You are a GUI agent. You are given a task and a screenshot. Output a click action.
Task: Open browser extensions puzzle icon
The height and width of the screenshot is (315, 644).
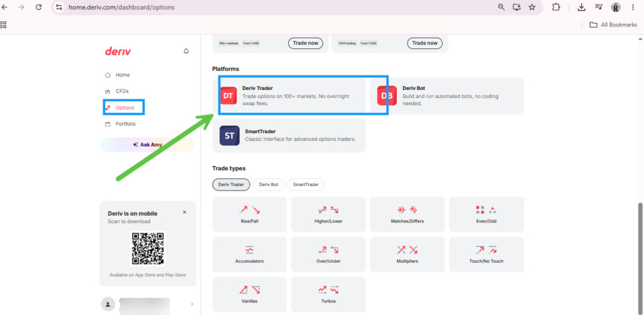point(556,7)
